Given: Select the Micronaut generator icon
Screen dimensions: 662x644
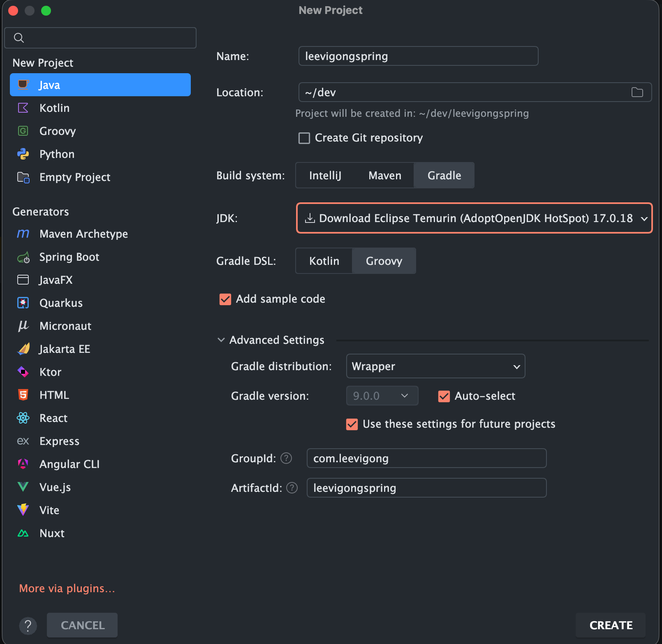Looking at the screenshot, I should pyautogui.click(x=23, y=326).
